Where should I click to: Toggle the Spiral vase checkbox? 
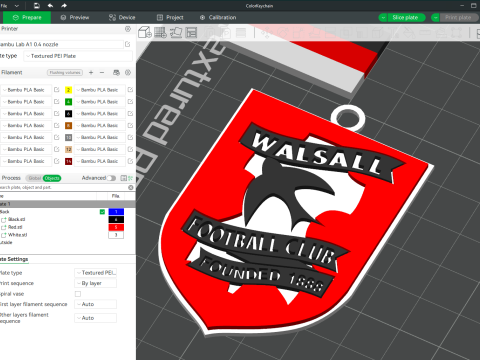point(78,294)
